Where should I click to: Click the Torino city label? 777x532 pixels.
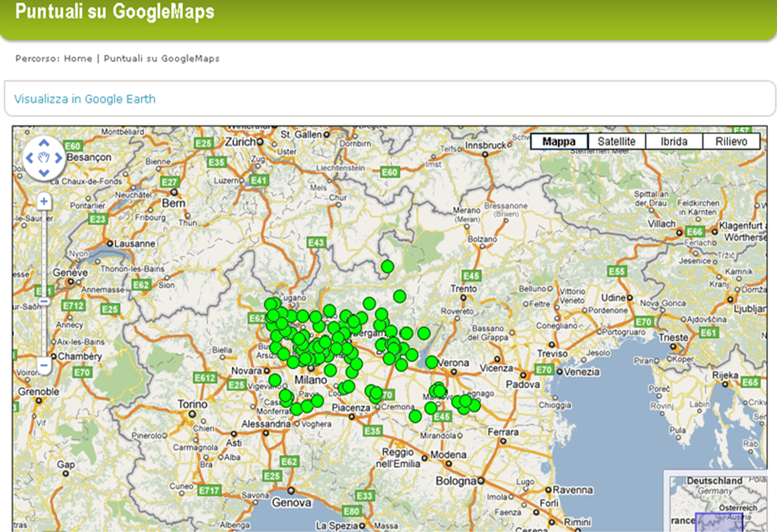(192, 404)
